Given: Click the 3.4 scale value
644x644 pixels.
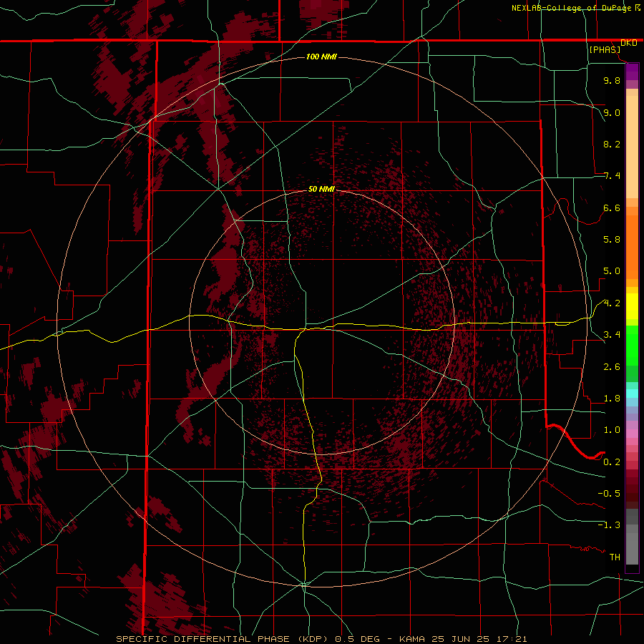Looking at the screenshot, I should (x=612, y=335).
